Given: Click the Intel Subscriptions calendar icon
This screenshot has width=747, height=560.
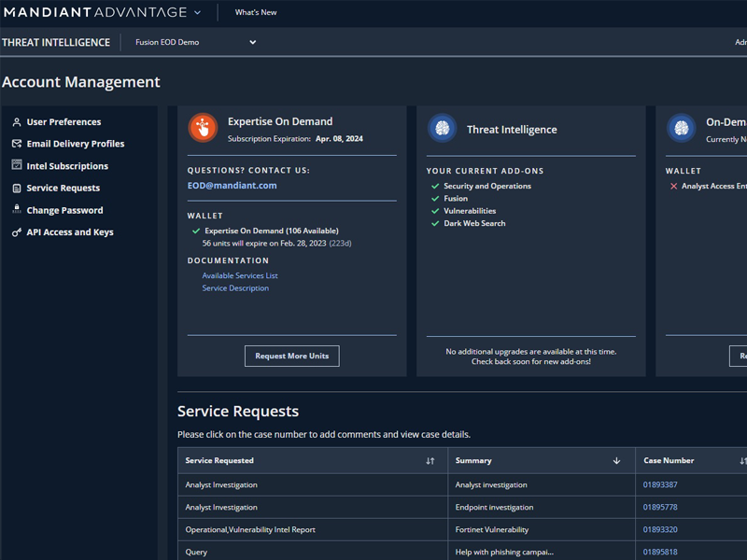Looking at the screenshot, I should [17, 165].
